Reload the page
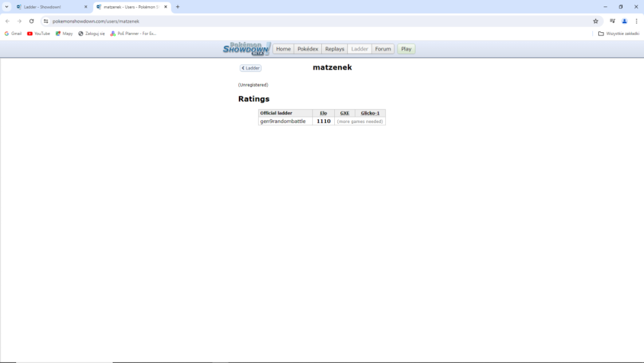Image resolution: width=644 pixels, height=363 pixels. [32, 21]
